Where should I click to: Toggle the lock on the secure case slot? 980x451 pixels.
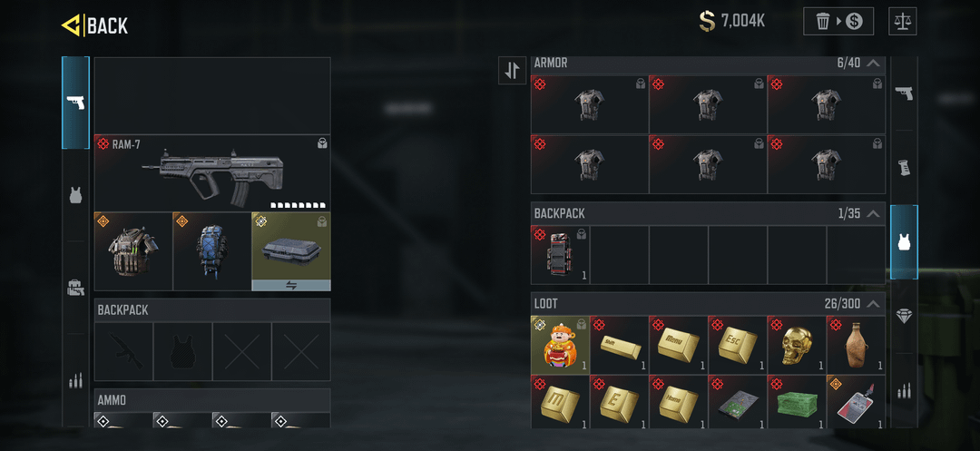click(322, 221)
